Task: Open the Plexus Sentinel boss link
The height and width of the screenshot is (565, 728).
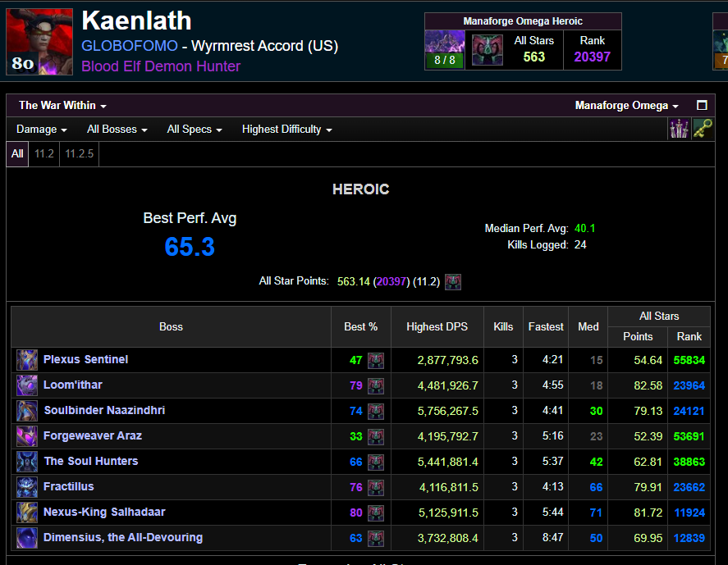Action: point(86,359)
